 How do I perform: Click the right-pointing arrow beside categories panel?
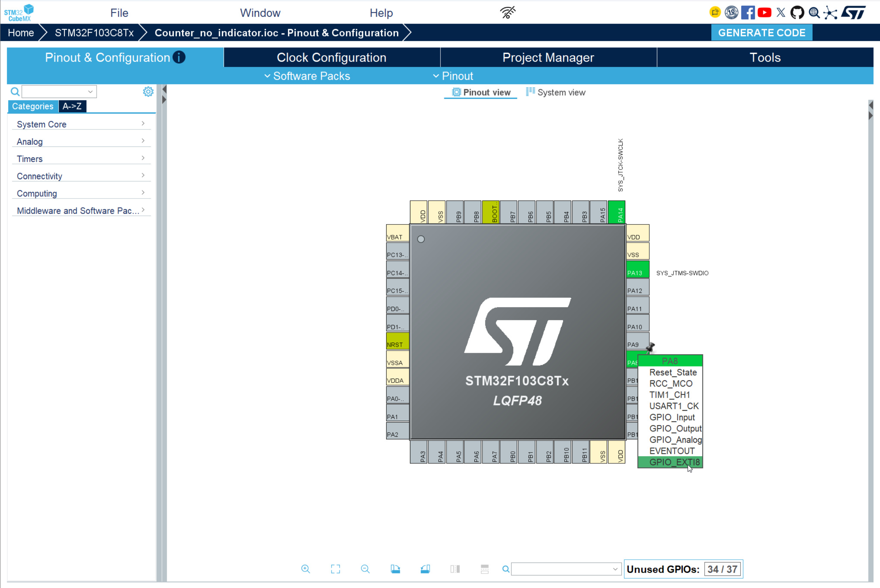tap(164, 100)
